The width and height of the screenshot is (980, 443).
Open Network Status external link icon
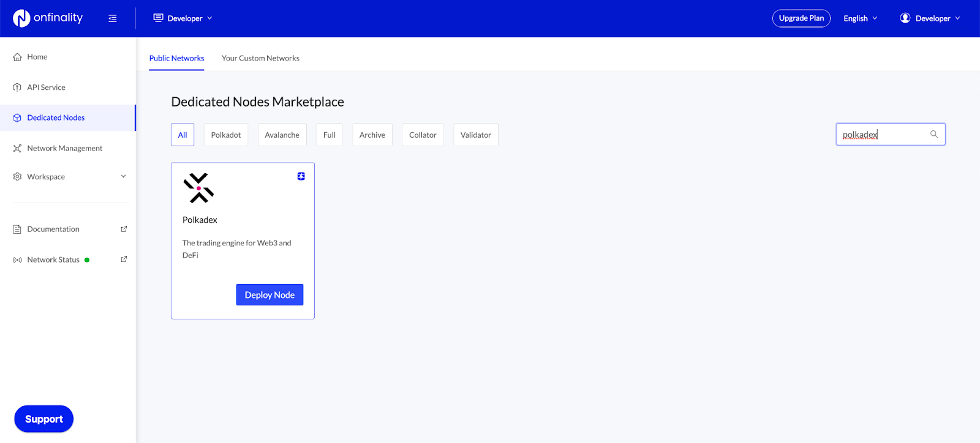124,259
